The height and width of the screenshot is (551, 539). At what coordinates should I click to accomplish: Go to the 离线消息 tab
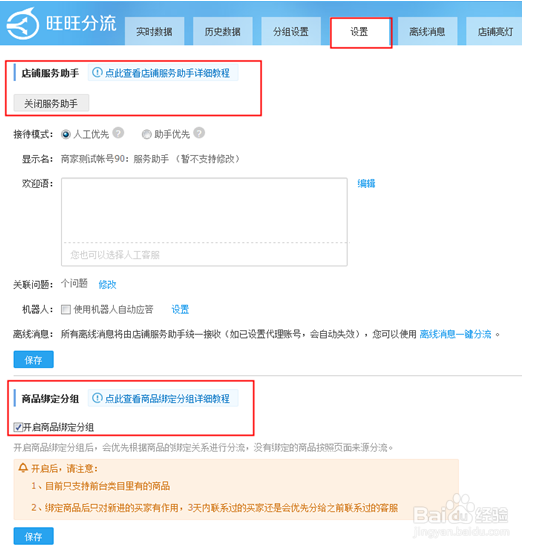tap(427, 32)
